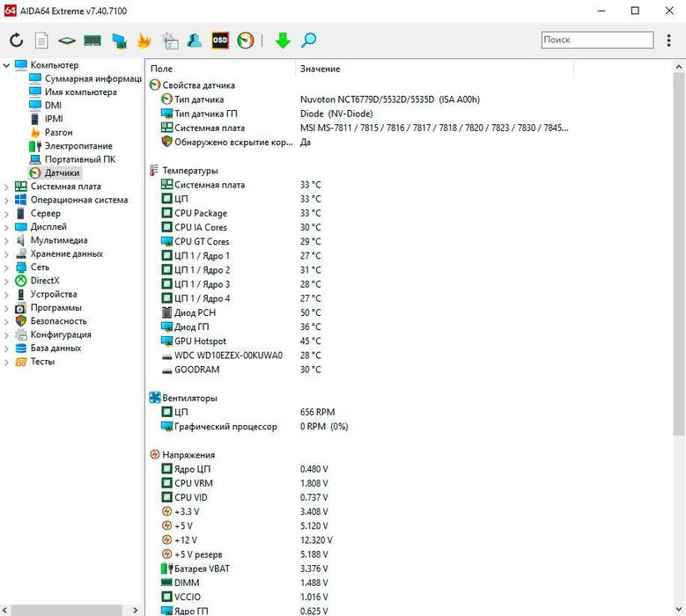Select База данных in the tree
The image size is (686, 616).
55,348
